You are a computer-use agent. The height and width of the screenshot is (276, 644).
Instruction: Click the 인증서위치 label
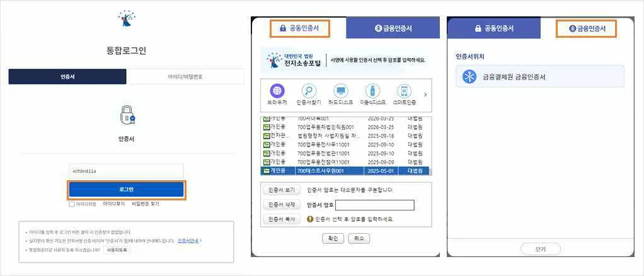(470, 56)
